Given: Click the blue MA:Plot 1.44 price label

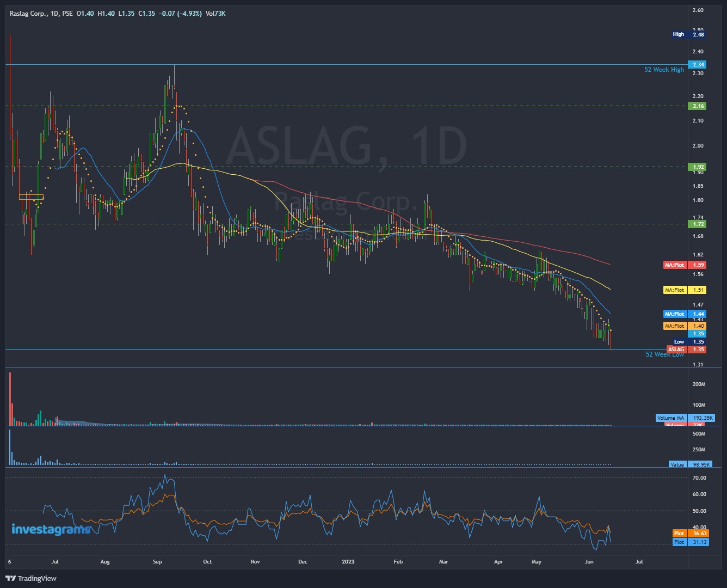Looking at the screenshot, I should (683, 314).
